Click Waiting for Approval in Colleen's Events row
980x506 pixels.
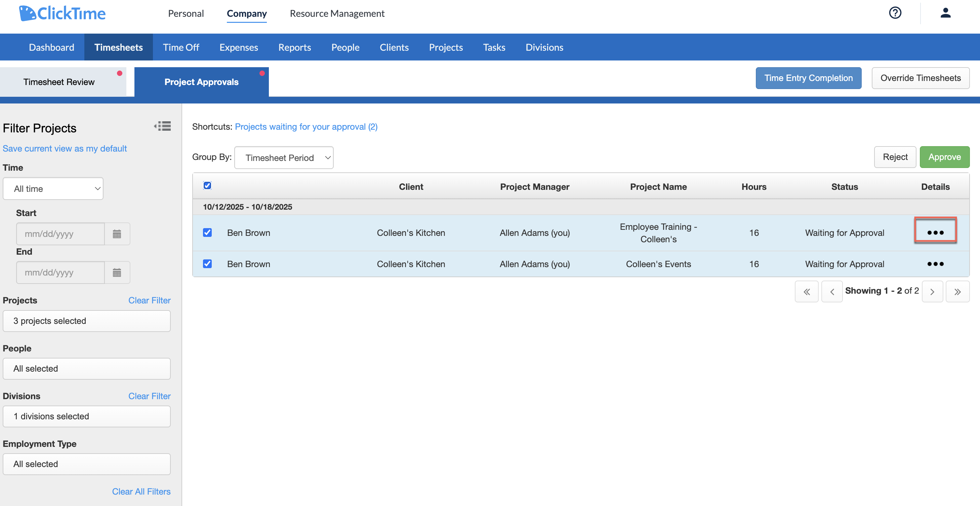[x=845, y=264]
